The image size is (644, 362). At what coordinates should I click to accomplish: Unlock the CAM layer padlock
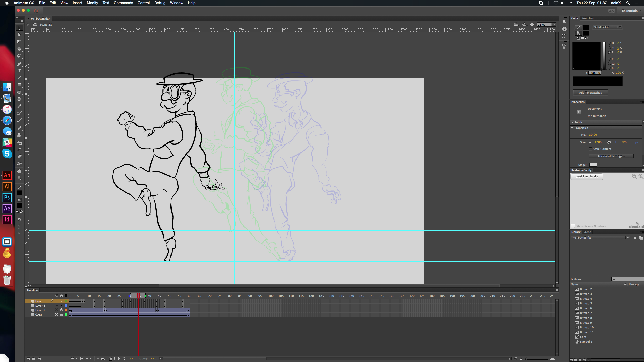[x=61, y=315]
